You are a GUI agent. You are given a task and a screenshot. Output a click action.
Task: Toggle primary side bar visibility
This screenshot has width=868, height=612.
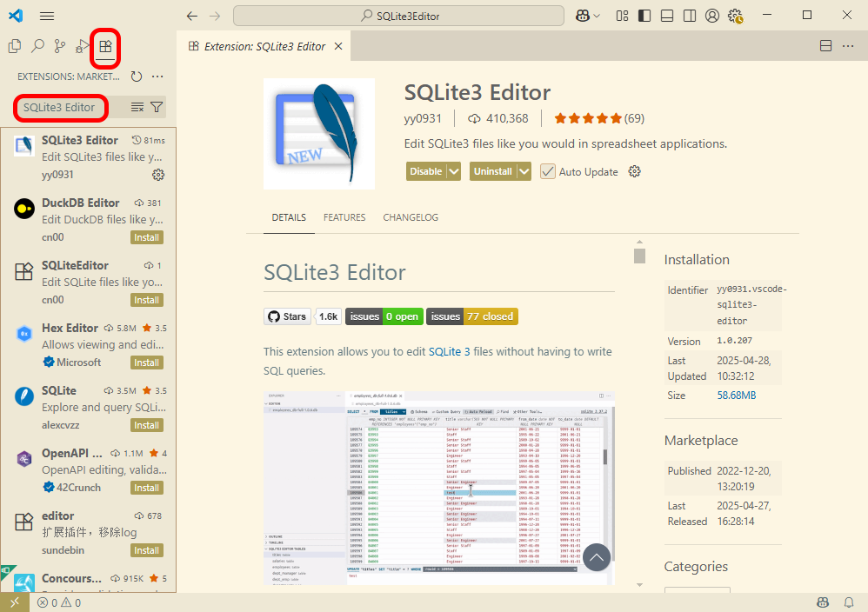(x=644, y=16)
